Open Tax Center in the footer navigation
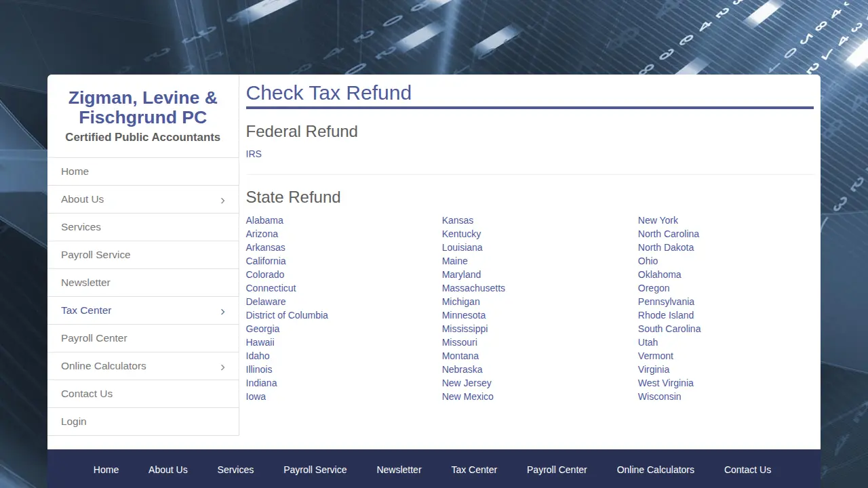Screen dimensions: 868x488 (x=474, y=470)
